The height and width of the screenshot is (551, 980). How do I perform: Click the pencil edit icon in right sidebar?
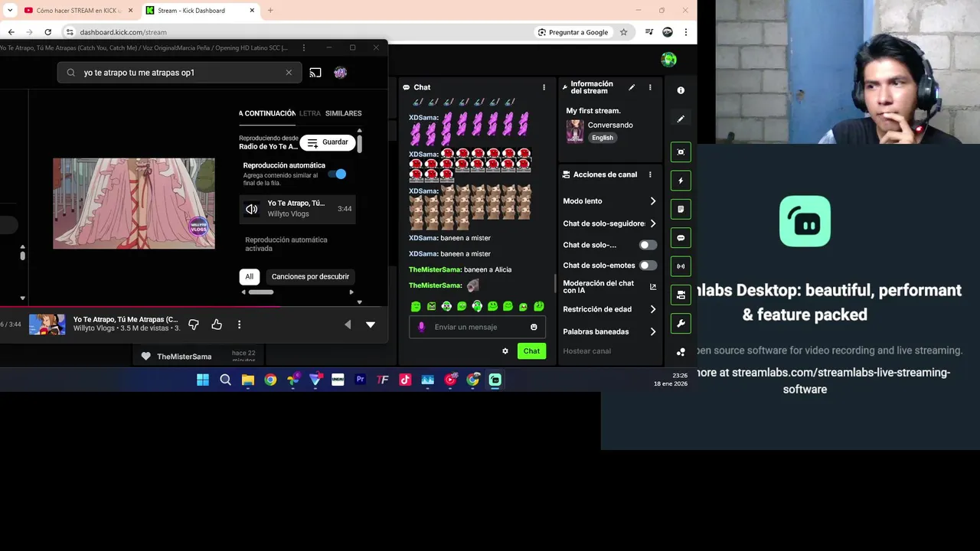pos(681,119)
